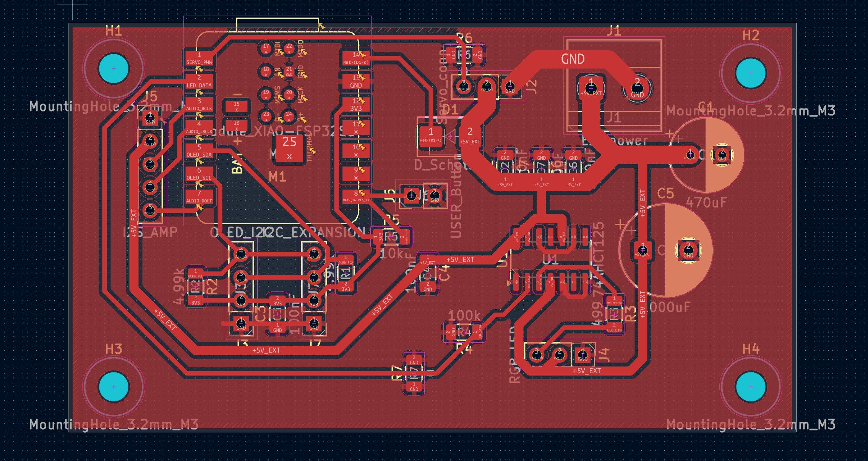868x461 pixels.
Task: Select the H3 mounting hole drill
Action: pyautogui.click(x=114, y=387)
